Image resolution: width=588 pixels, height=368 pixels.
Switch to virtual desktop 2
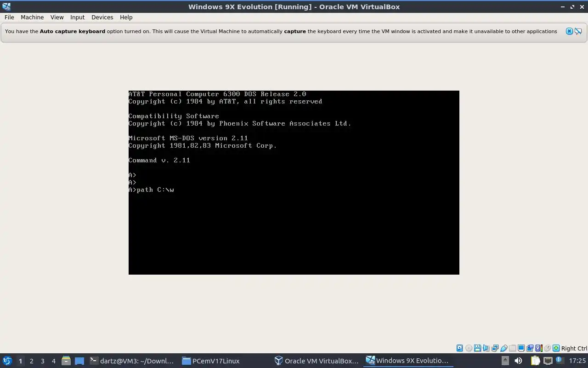click(31, 361)
